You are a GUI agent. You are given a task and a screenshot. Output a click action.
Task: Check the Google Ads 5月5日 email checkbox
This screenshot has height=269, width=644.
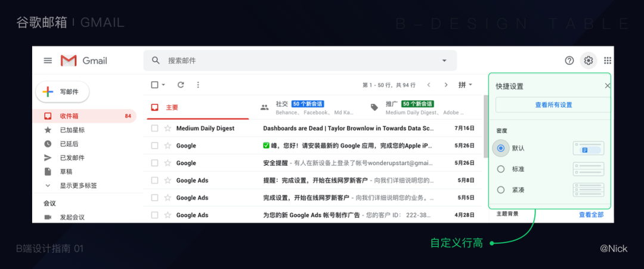[x=154, y=197]
